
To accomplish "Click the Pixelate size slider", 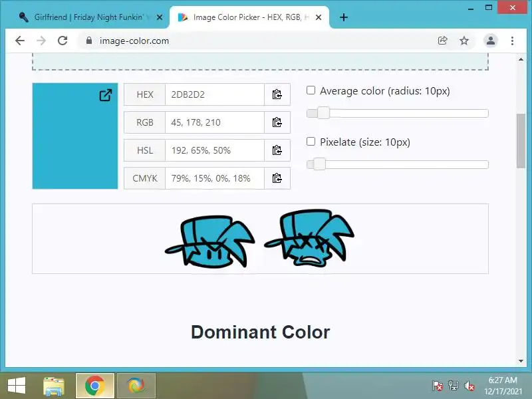I will [x=397, y=164].
